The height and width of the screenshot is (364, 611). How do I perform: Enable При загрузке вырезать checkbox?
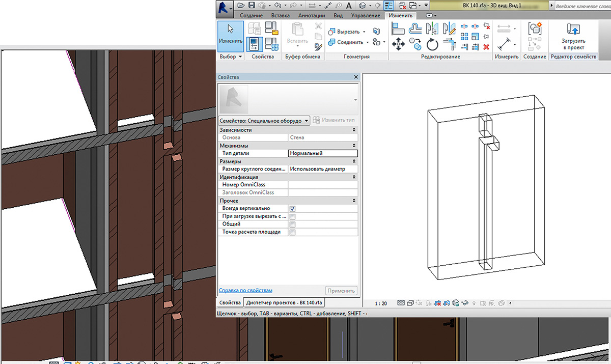coord(293,216)
